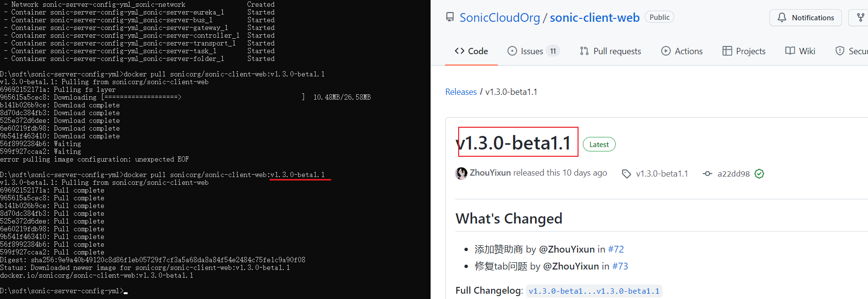Click the terminal command prompt cursor
The height and width of the screenshot is (299, 868).
pyautogui.click(x=126, y=293)
